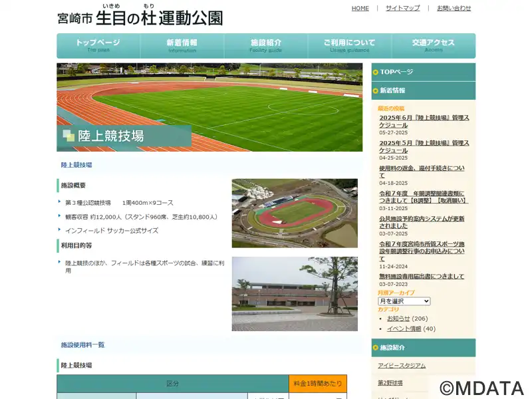This screenshot has height=399, width=532.
Task: Click the 陸上競技場 heading under the banner
Action: [x=76, y=165]
